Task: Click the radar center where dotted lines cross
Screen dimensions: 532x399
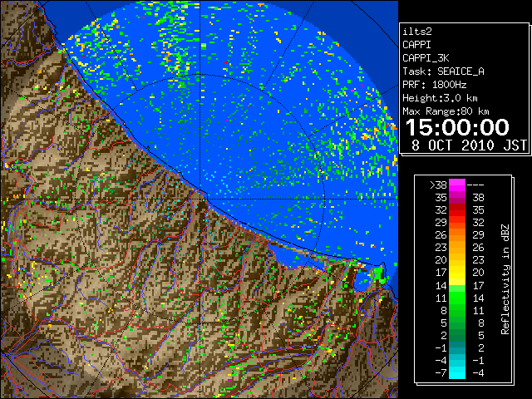Action: click(200, 199)
